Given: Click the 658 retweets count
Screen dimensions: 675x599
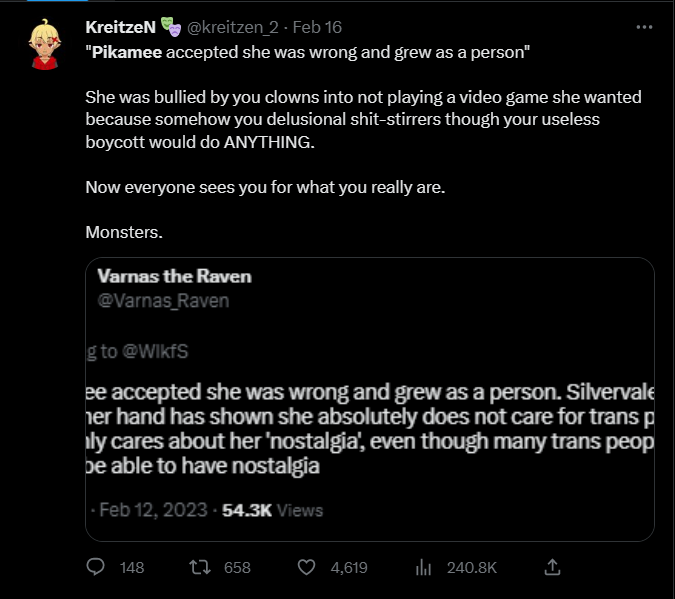Looking at the screenshot, I should tap(237, 567).
